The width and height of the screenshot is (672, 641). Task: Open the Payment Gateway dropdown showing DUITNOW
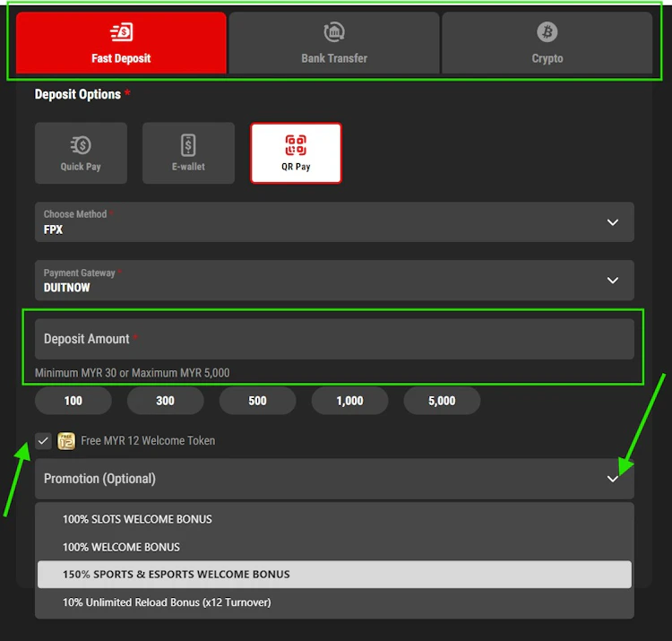tap(334, 280)
